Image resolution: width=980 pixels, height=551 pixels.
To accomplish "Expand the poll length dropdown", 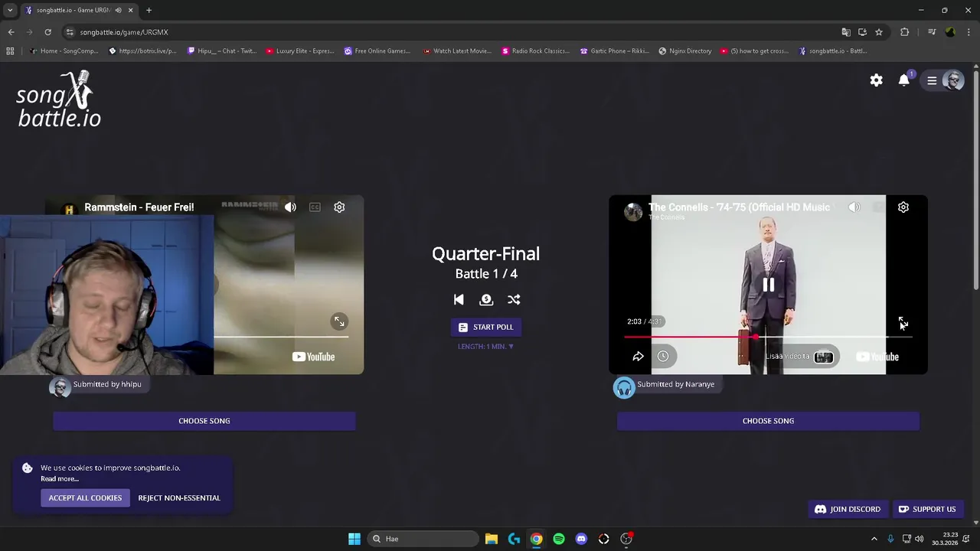I will [x=486, y=347].
